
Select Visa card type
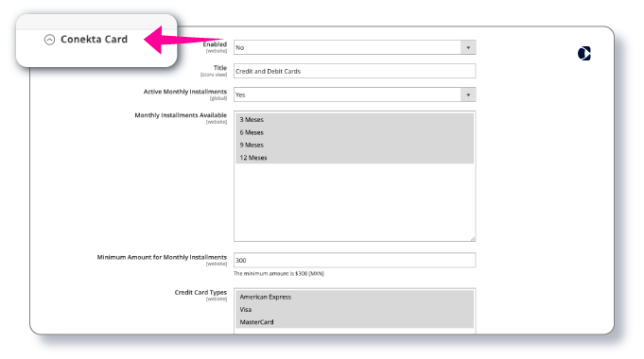[355, 309]
